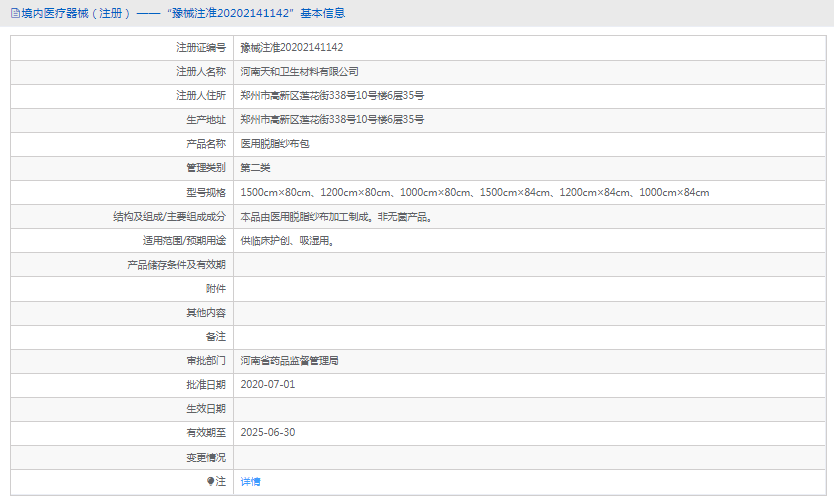
Task: Select product name 医用脱脂纱布包
Action: click(x=275, y=144)
